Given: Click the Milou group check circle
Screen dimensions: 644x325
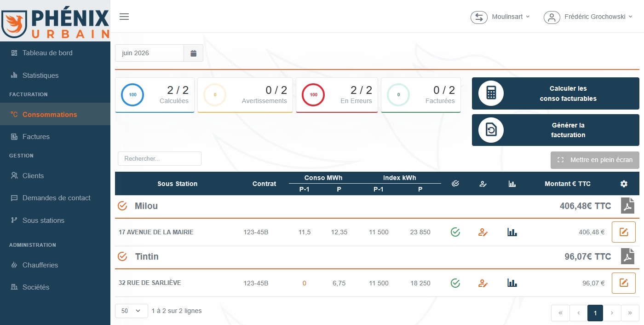Looking at the screenshot, I should click(122, 206).
